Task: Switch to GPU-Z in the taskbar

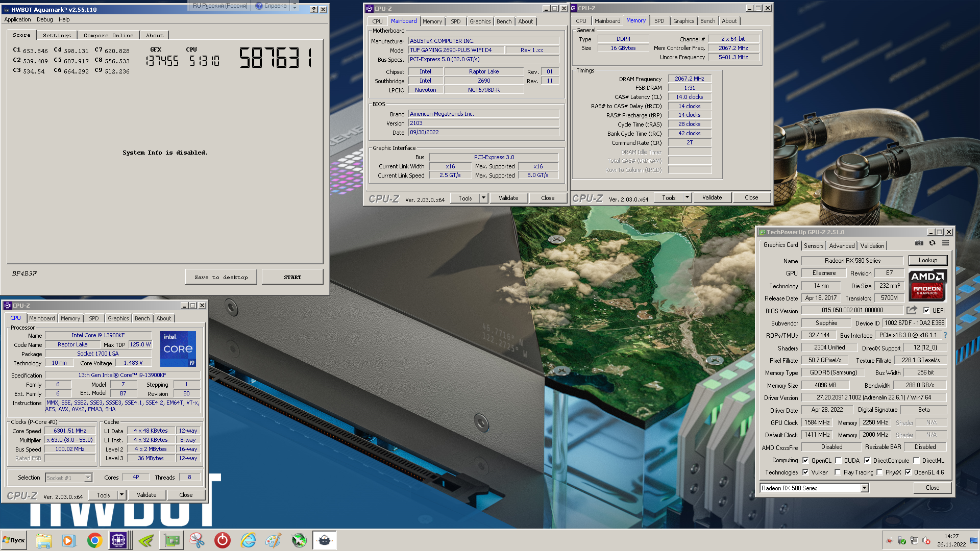Action: click(x=172, y=540)
